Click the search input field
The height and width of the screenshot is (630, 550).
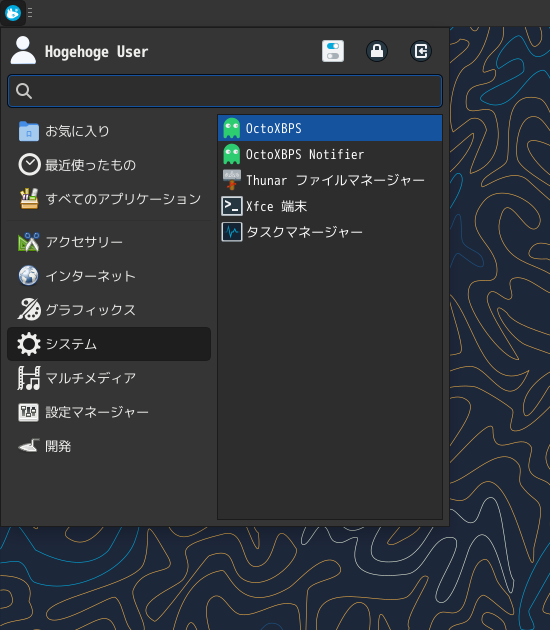225,91
